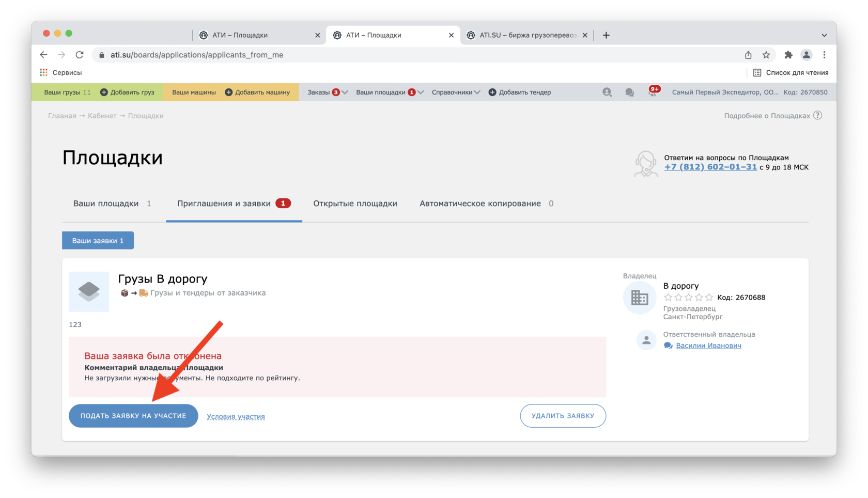The height and width of the screenshot is (498, 868).
Task: Click Добавить тендер in top bar
Action: tap(520, 92)
